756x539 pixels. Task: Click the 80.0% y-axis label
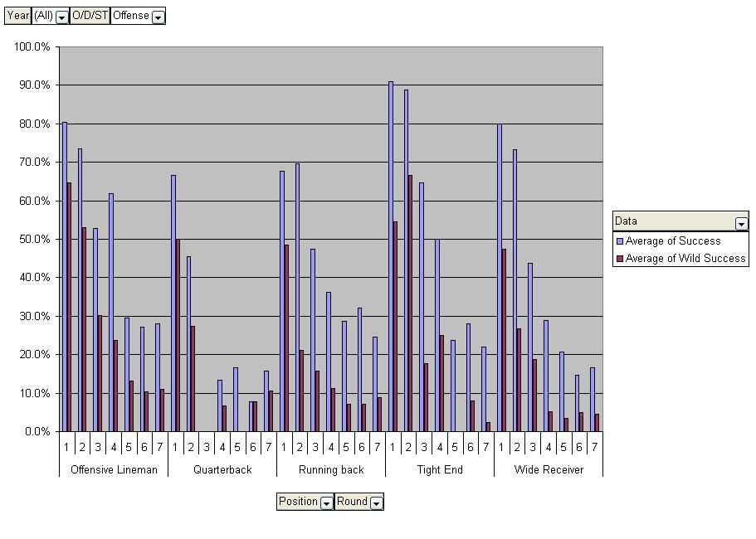click(35, 124)
